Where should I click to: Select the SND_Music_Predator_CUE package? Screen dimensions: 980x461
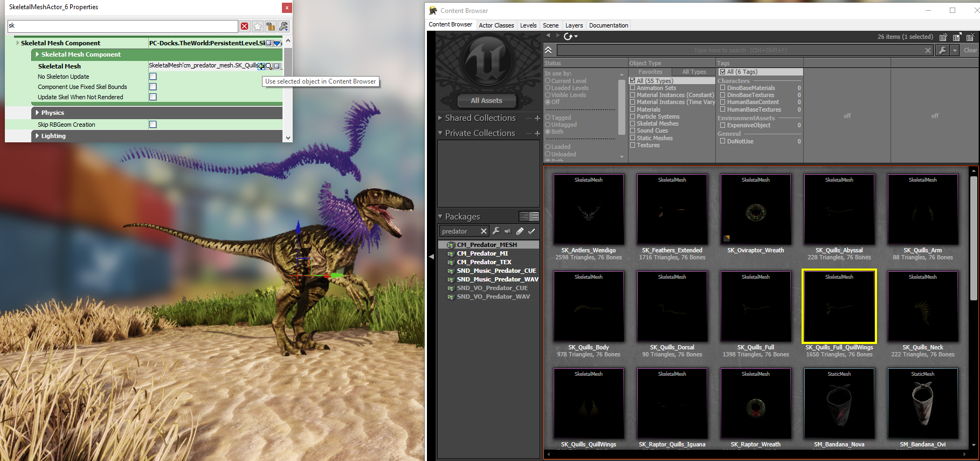(496, 271)
